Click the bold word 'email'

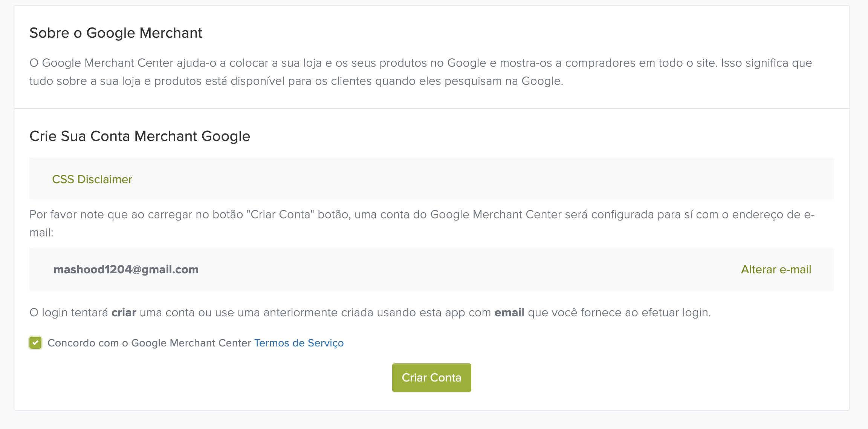click(x=509, y=313)
